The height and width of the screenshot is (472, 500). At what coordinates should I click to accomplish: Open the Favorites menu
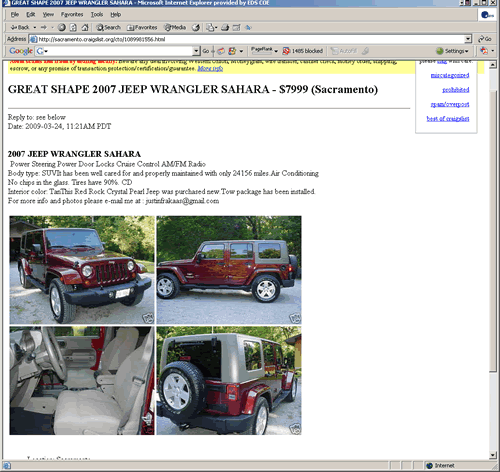72,14
